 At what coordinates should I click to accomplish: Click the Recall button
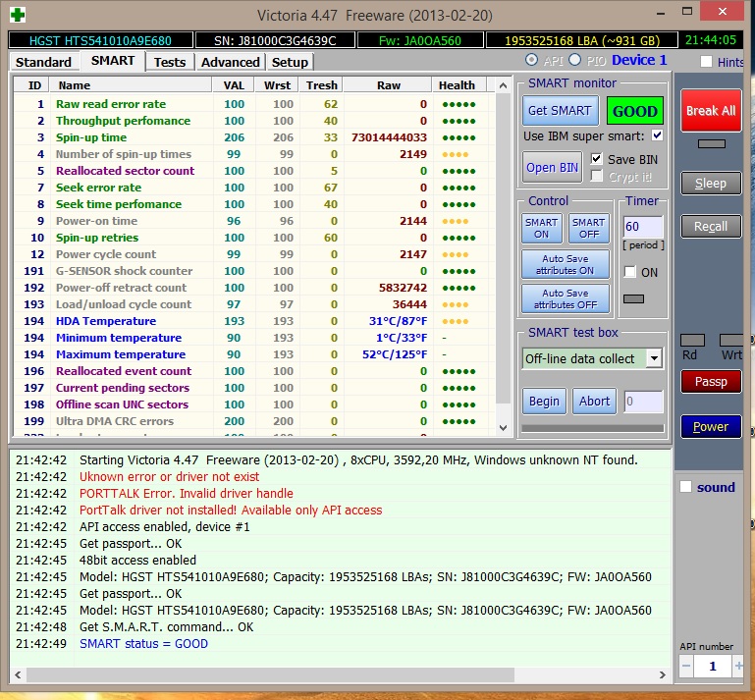pos(711,226)
